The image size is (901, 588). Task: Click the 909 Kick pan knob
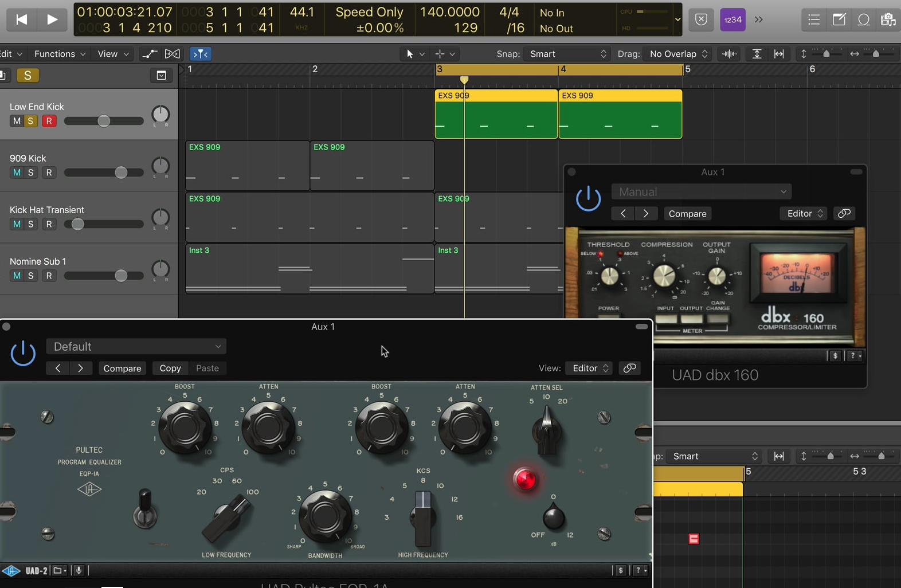160,166
